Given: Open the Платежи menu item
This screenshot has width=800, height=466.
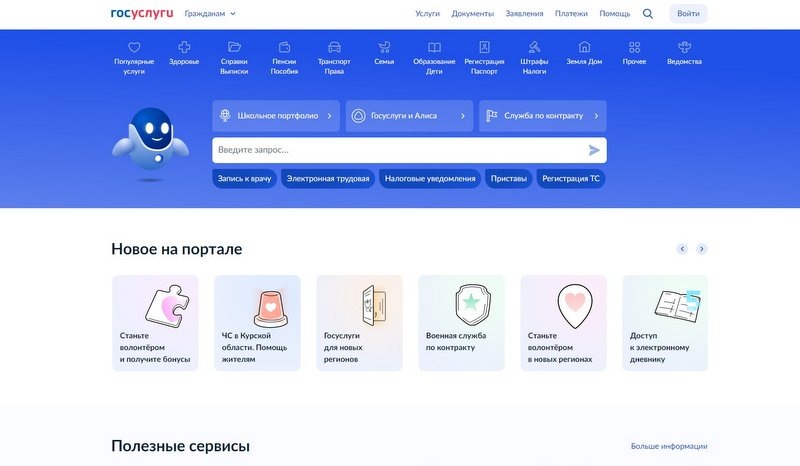Looking at the screenshot, I should tap(571, 14).
